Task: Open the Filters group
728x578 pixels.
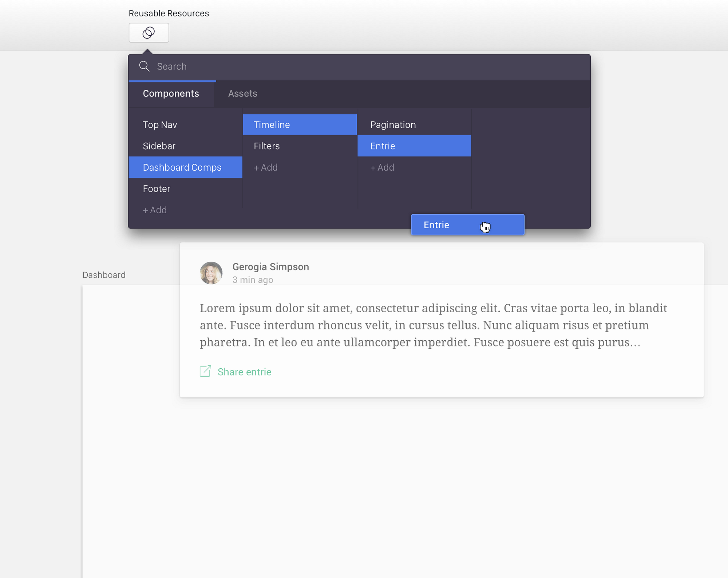Action: point(266,146)
